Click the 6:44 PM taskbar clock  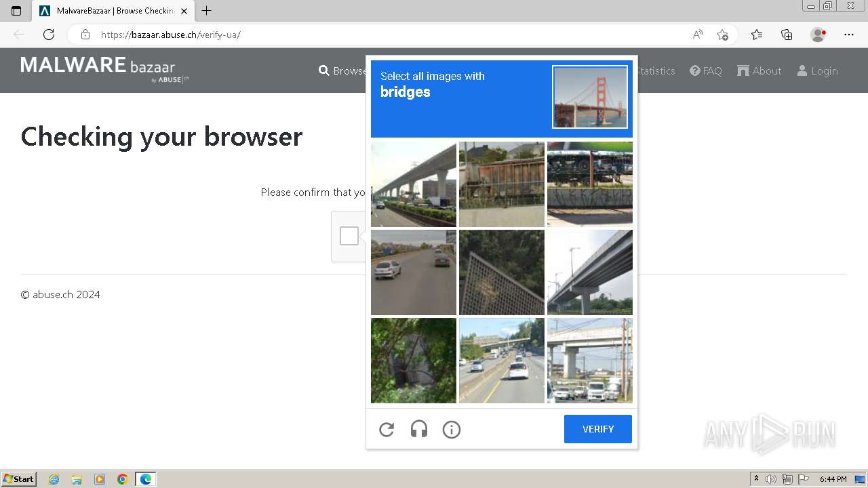(x=833, y=479)
